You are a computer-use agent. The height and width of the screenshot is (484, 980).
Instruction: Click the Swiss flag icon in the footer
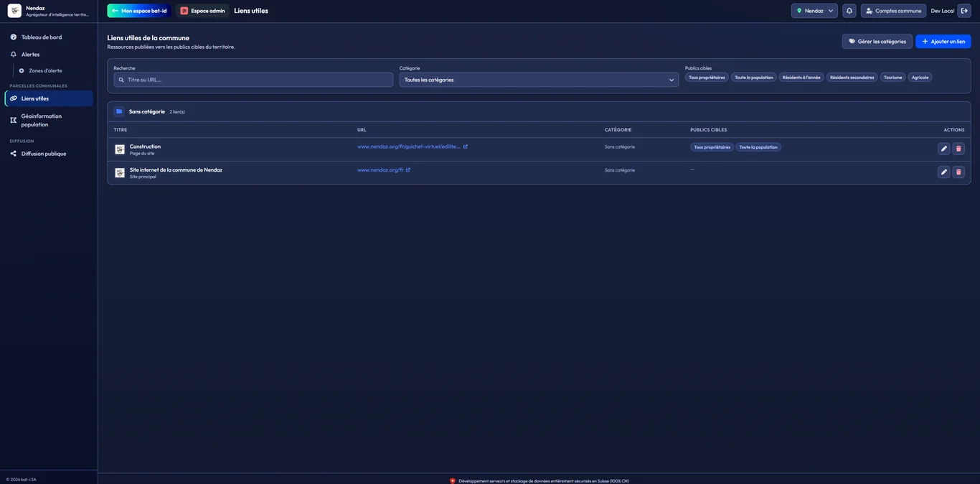coord(453,480)
